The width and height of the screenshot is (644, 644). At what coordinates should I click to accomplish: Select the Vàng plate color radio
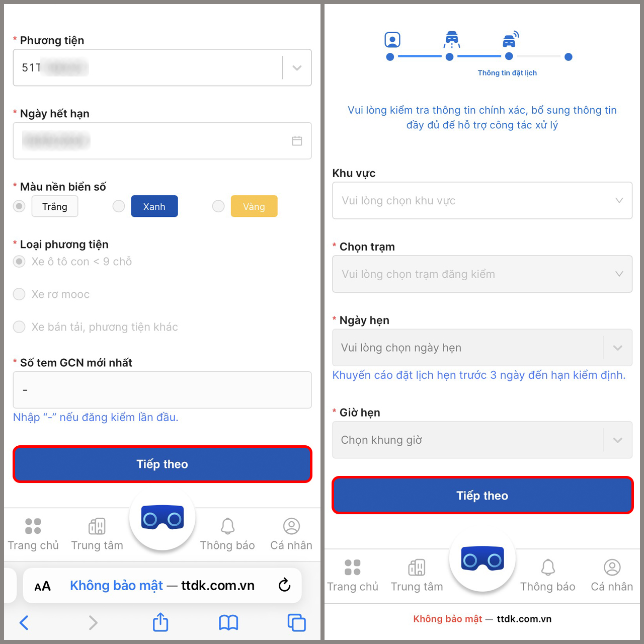pyautogui.click(x=218, y=206)
